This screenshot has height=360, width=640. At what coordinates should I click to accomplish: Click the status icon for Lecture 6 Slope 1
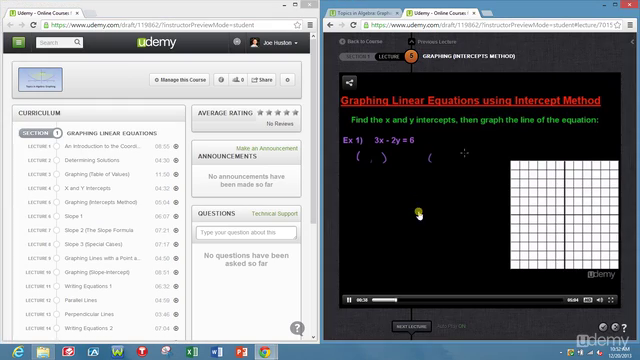pos(176,216)
